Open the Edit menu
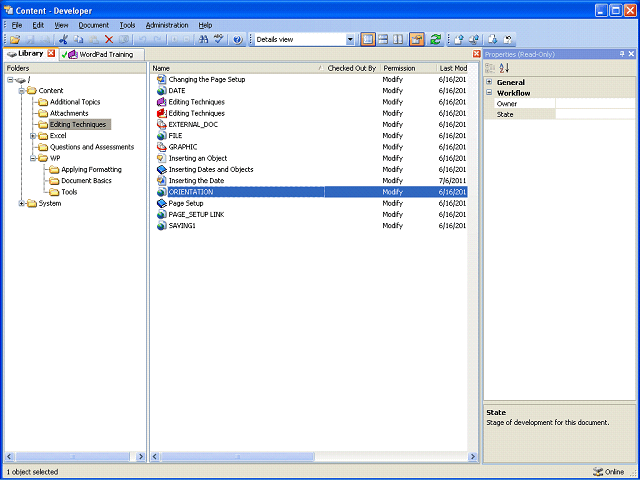 [x=38, y=25]
